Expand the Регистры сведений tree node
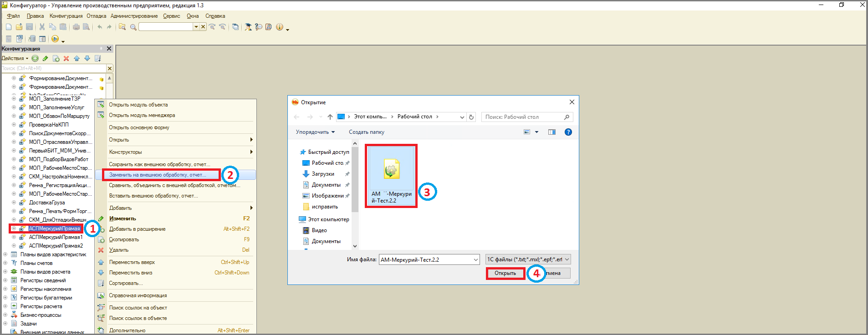 coord(5,280)
